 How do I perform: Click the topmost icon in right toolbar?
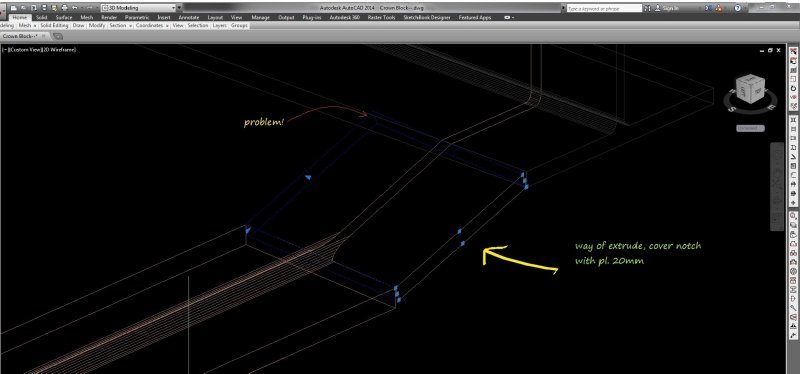(x=793, y=52)
